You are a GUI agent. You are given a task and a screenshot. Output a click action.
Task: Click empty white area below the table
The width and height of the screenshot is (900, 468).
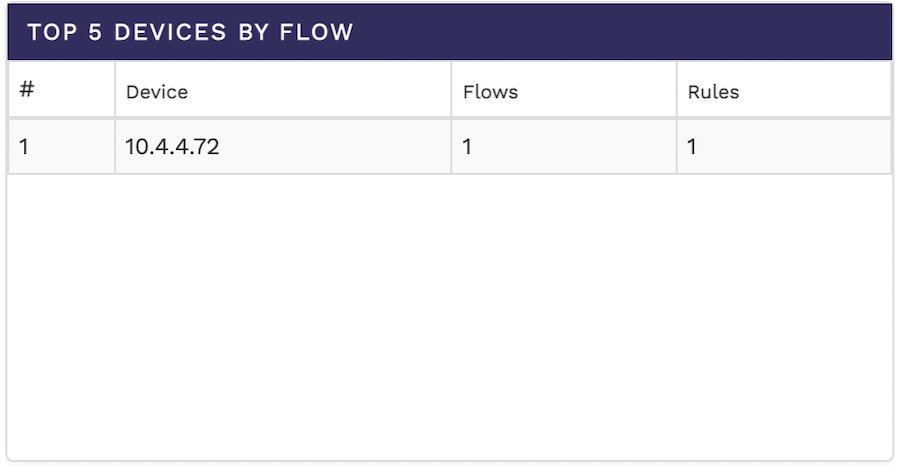pyautogui.click(x=450, y=320)
